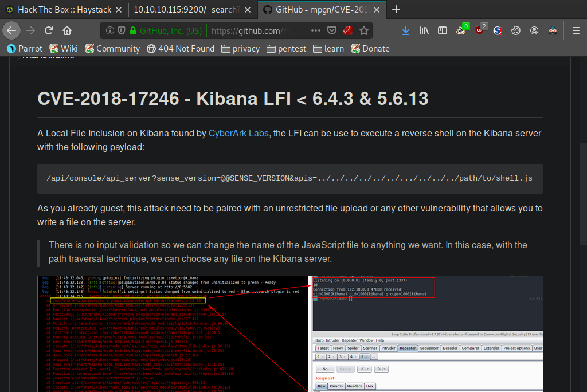This screenshot has width=587, height=392.
Task: Open page actions three-dot menu
Action: (316, 30)
